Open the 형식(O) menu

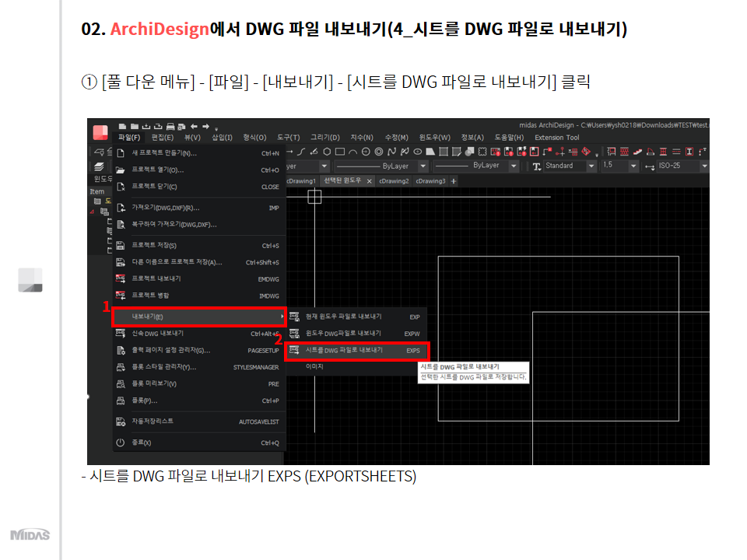255,137
